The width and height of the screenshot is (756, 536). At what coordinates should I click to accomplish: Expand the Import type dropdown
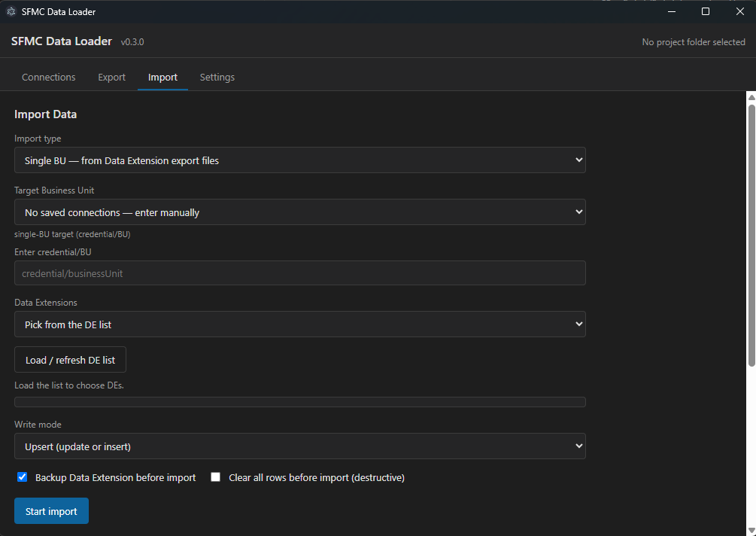300,160
